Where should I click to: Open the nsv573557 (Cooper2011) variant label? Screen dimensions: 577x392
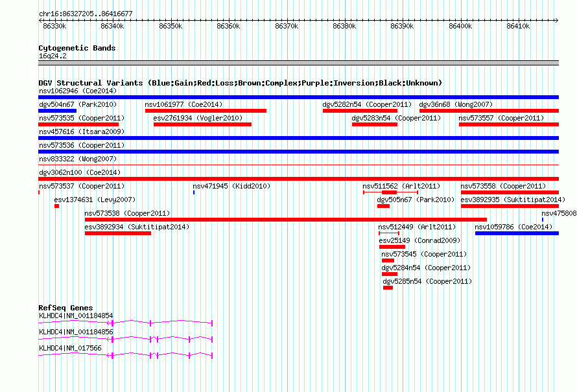(x=501, y=118)
